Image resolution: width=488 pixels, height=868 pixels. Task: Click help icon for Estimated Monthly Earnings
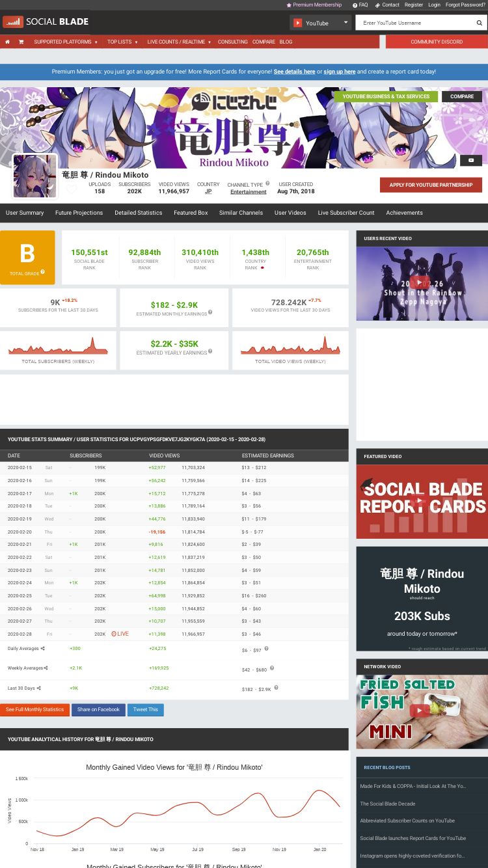pos(210,312)
